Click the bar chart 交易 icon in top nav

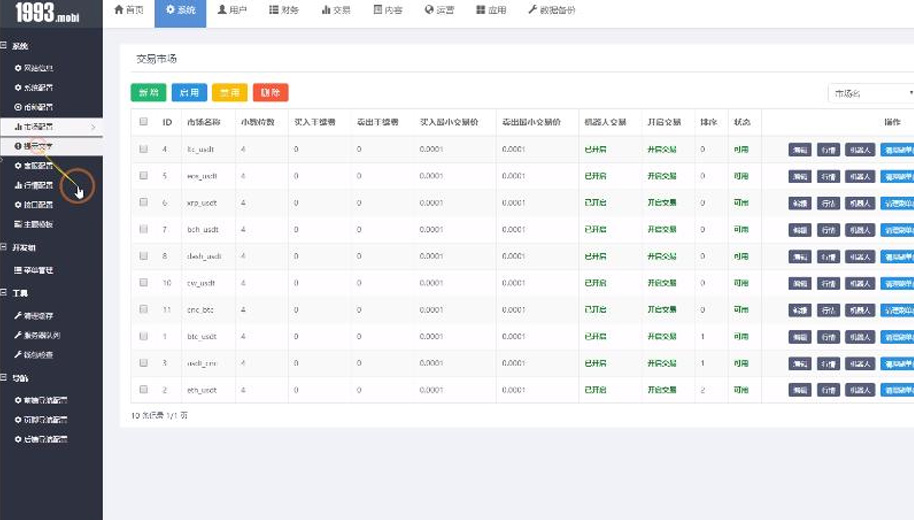coord(326,10)
